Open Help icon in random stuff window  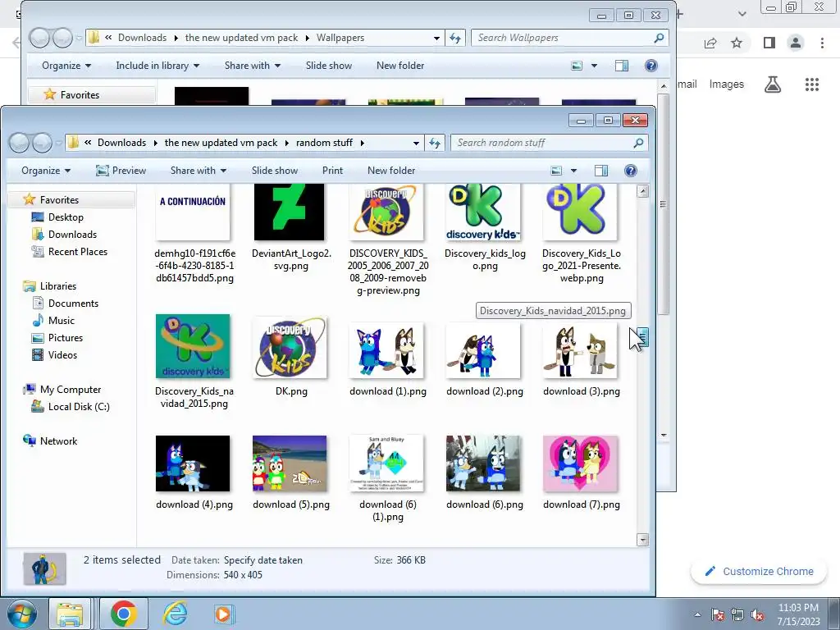pyautogui.click(x=631, y=171)
